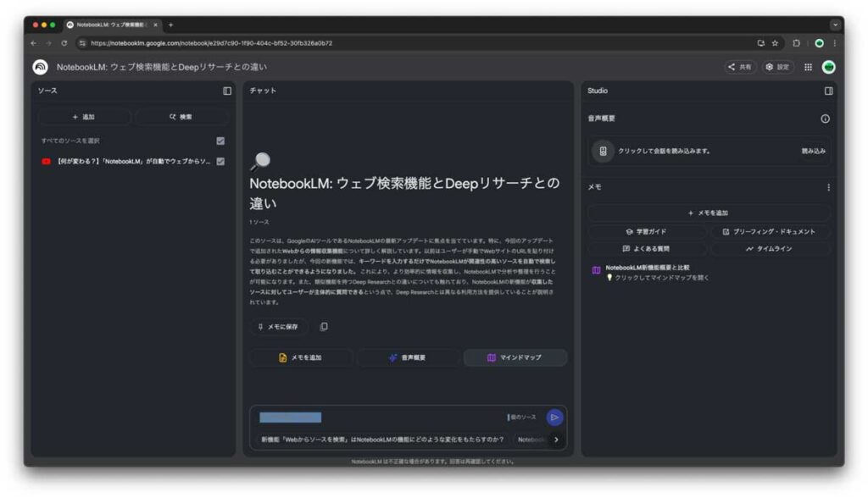Open the browser extensions puzzle icon

click(x=796, y=43)
